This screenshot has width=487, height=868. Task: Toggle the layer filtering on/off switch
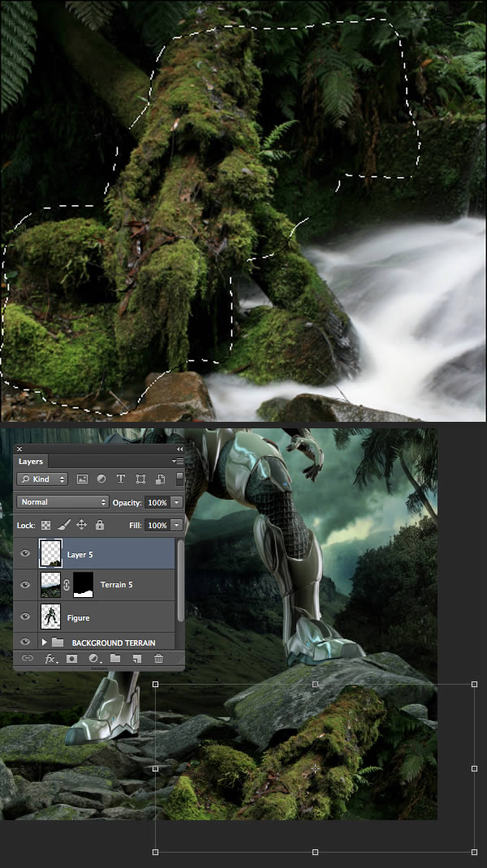(179, 479)
